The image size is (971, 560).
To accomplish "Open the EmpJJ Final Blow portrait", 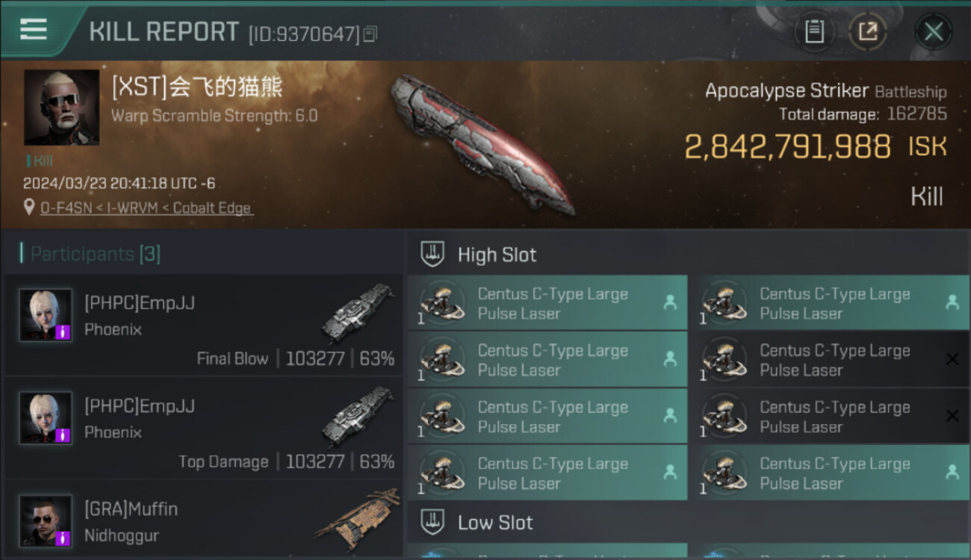I will [46, 315].
